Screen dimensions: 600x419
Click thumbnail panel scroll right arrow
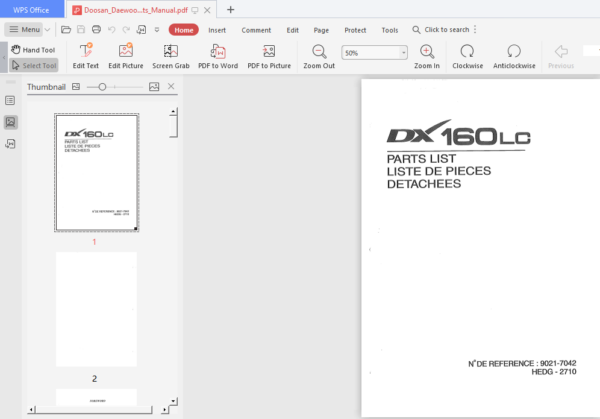tap(165, 410)
